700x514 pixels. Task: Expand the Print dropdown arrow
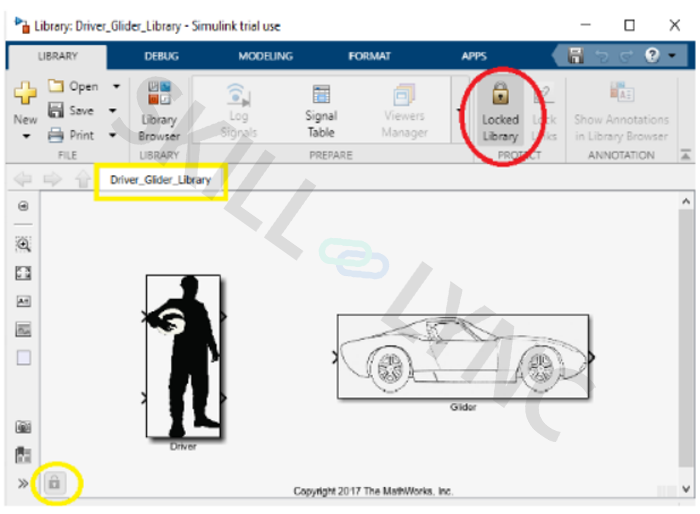pyautogui.click(x=113, y=134)
